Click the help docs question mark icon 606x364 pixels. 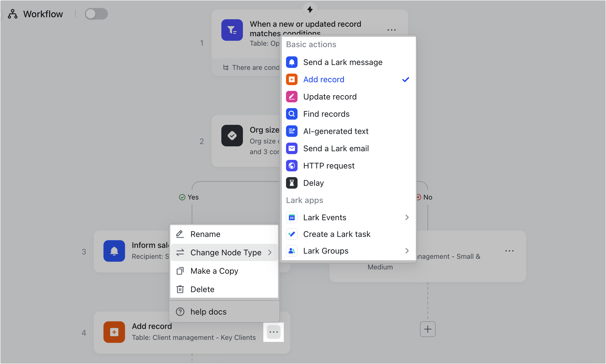click(x=180, y=312)
